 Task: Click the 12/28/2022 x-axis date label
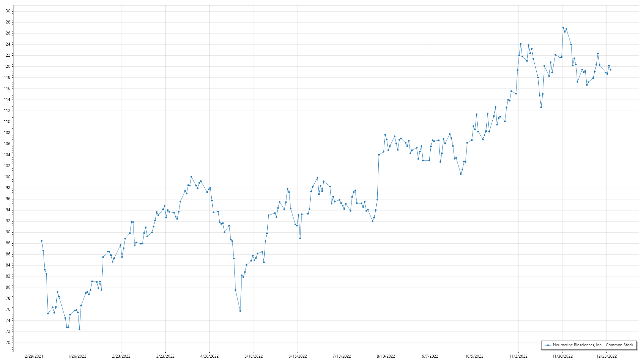coord(606,356)
